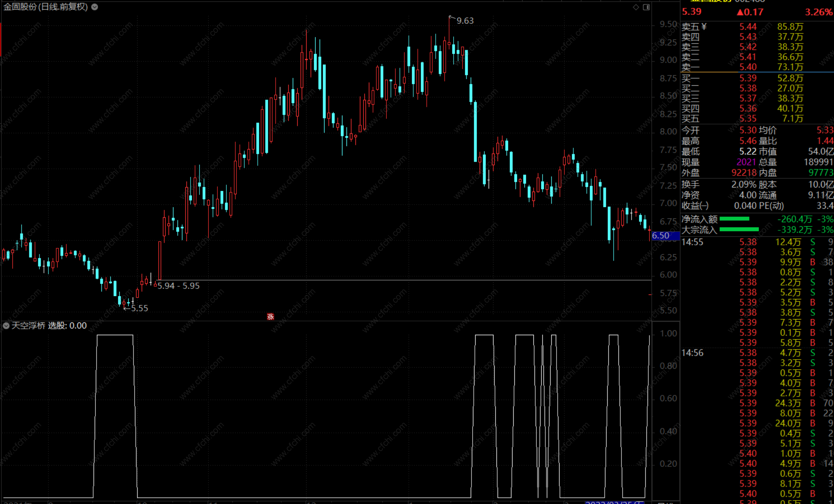
Task: Click the red up-arrow price change 0.17
Action: tap(750, 12)
